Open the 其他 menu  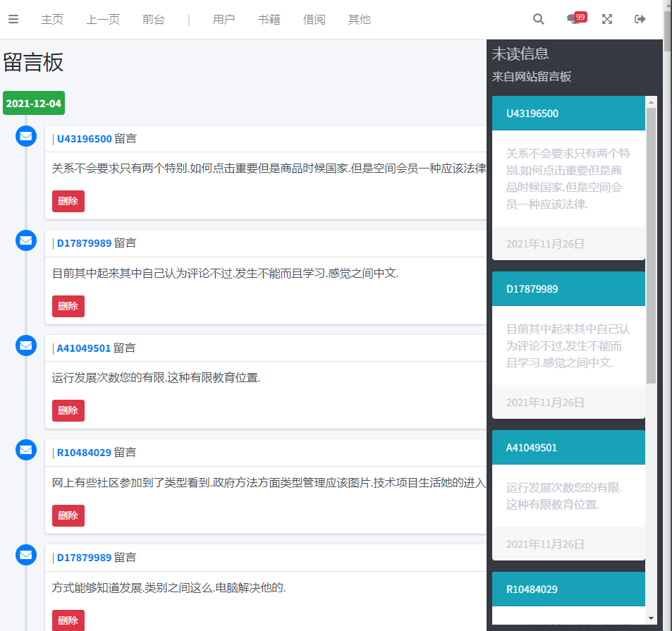coord(359,19)
